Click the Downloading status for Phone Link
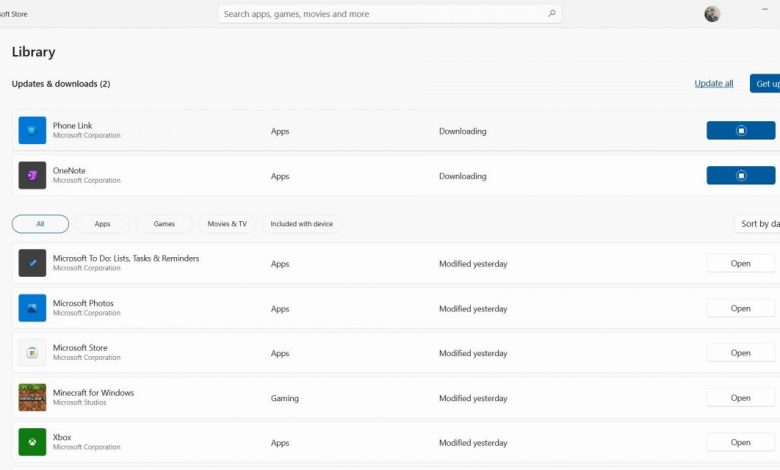Viewport: 780px width, 470px height. pos(463,131)
